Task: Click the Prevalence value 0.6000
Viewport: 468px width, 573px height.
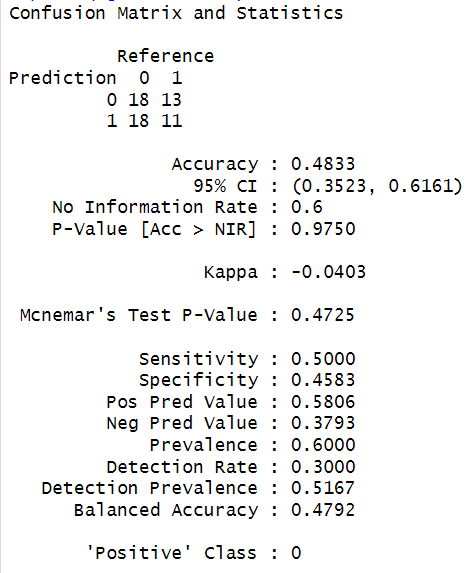Action: [323, 445]
